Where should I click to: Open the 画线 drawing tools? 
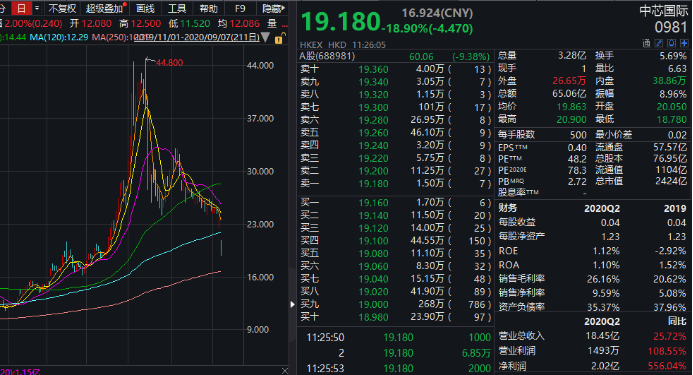(145, 8)
